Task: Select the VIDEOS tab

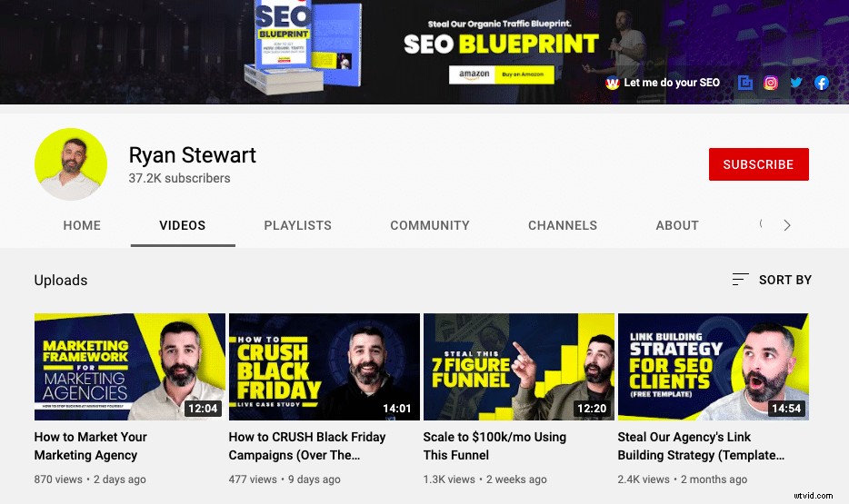Action: (x=183, y=225)
